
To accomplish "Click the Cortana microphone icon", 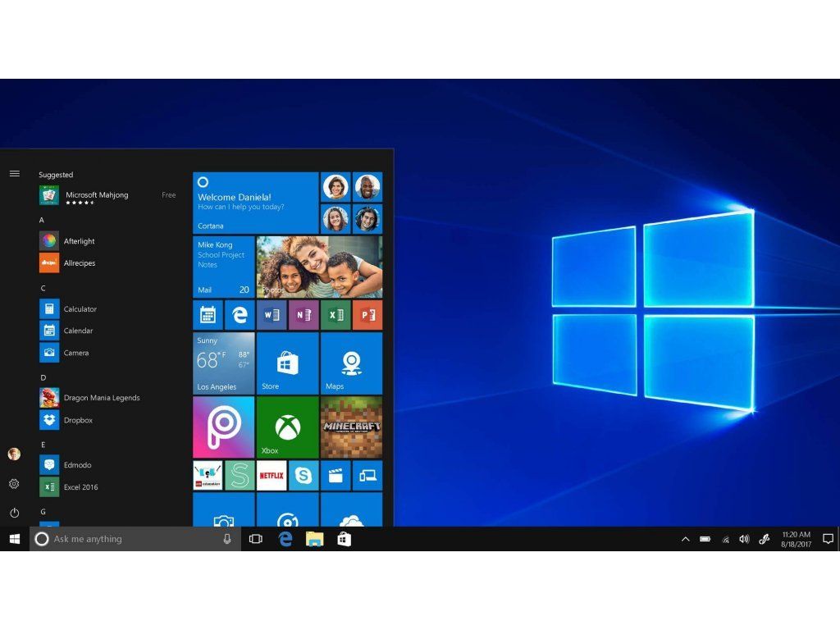I will (x=227, y=539).
